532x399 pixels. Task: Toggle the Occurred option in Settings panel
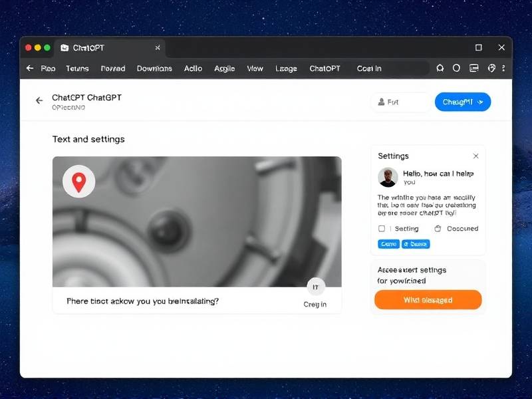[438, 229]
